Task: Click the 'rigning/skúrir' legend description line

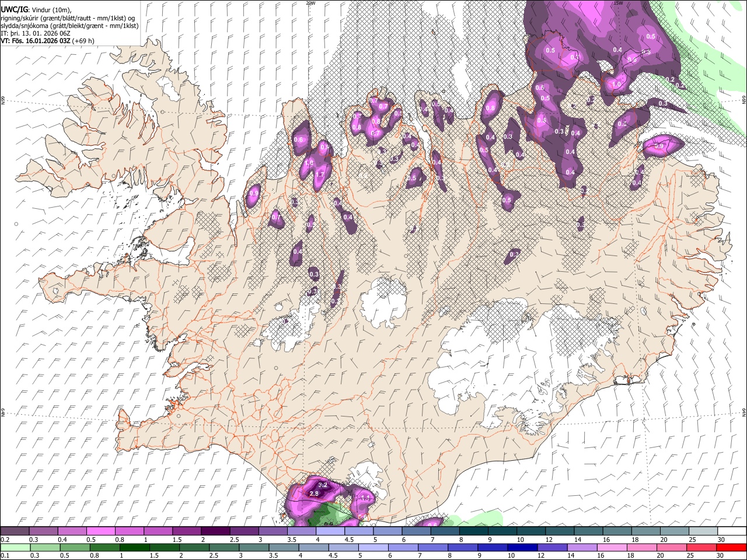Action: click(x=68, y=17)
